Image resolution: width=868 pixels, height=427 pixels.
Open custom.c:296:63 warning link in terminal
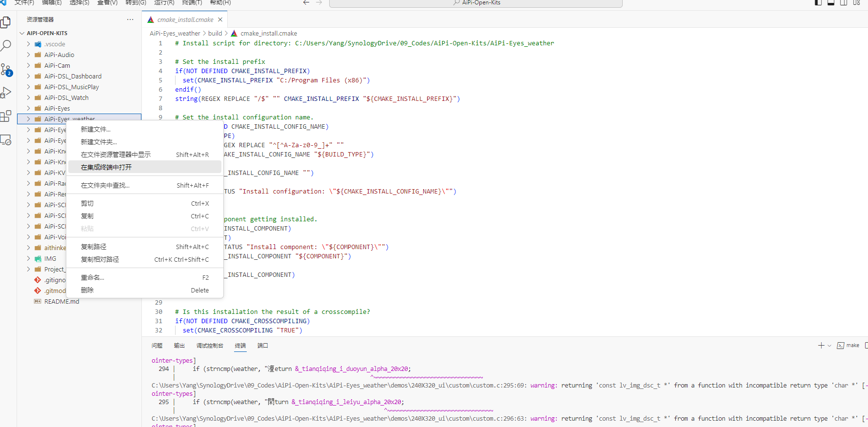(x=339, y=418)
